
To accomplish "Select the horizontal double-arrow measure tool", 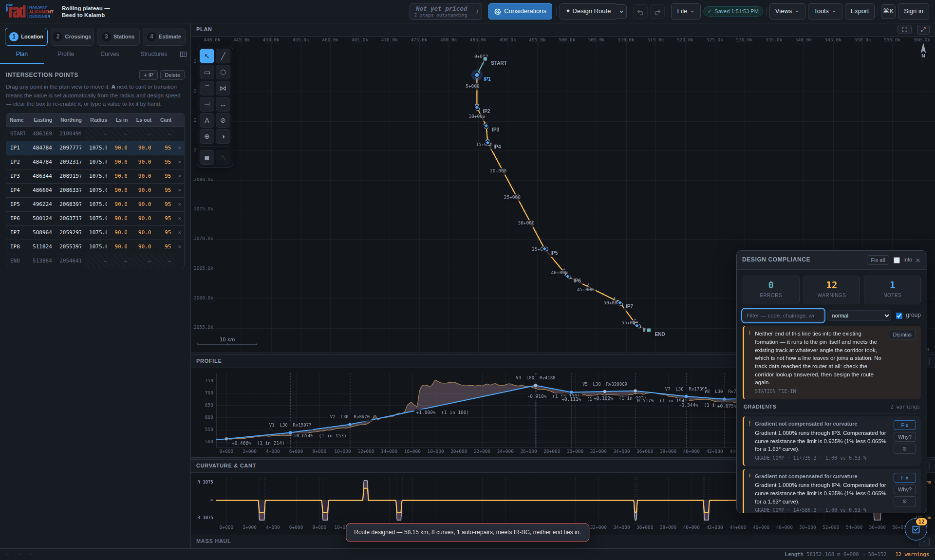I will [223, 104].
